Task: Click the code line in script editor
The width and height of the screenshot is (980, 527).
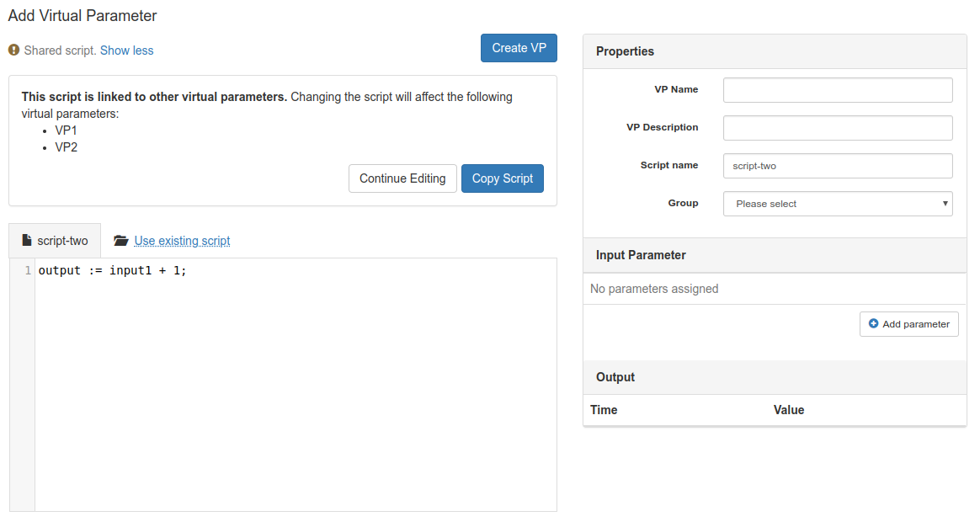Action: click(x=112, y=271)
